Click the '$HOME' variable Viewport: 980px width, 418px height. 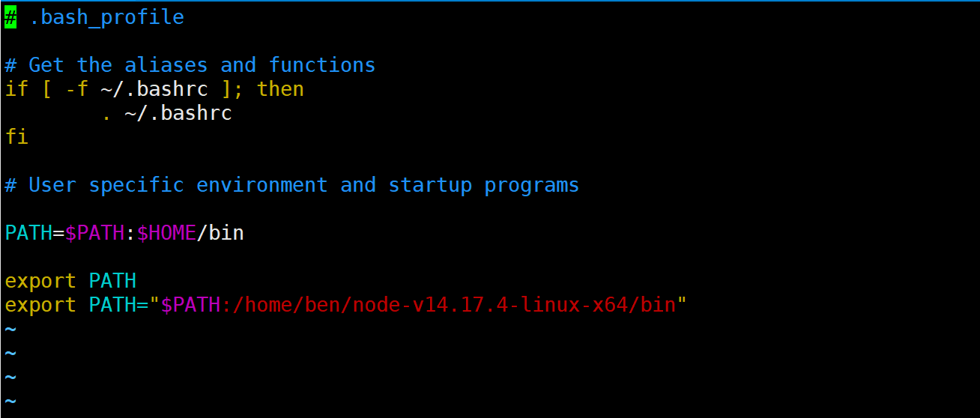click(166, 233)
